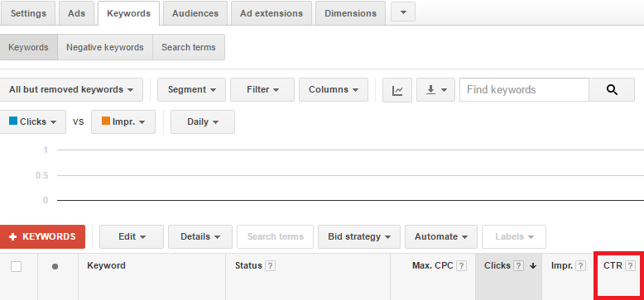Open the Clicks column help icon
The height and width of the screenshot is (300, 644).
point(519,266)
